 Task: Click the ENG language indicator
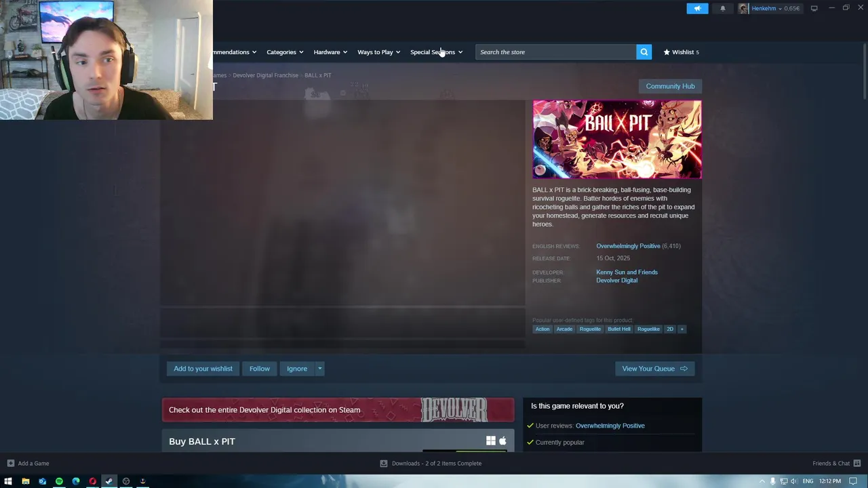tap(808, 481)
